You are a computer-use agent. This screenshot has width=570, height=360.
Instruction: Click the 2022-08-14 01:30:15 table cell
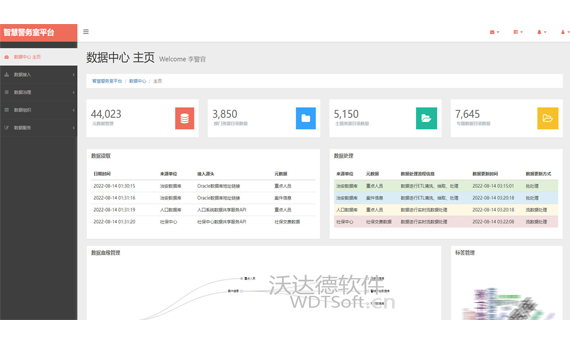[x=114, y=186]
